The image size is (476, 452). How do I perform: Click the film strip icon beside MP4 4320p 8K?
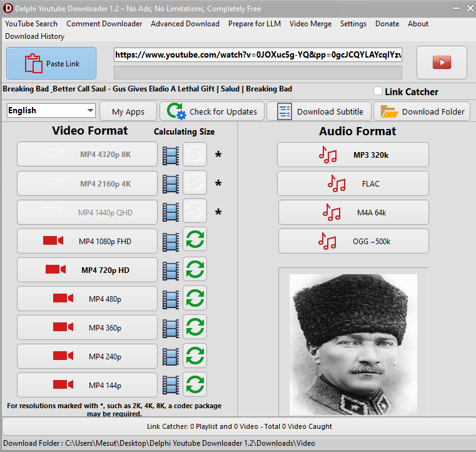click(171, 155)
